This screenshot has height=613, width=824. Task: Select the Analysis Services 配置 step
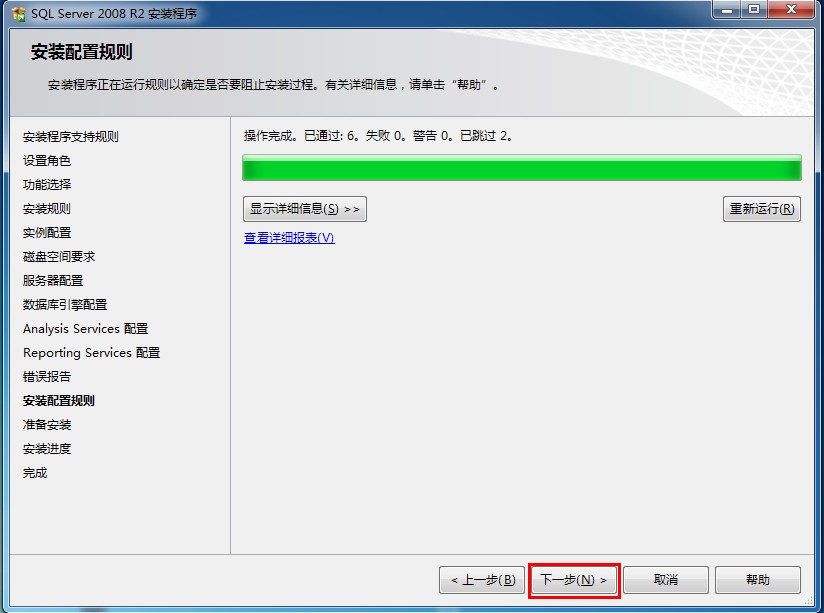[x=86, y=329]
